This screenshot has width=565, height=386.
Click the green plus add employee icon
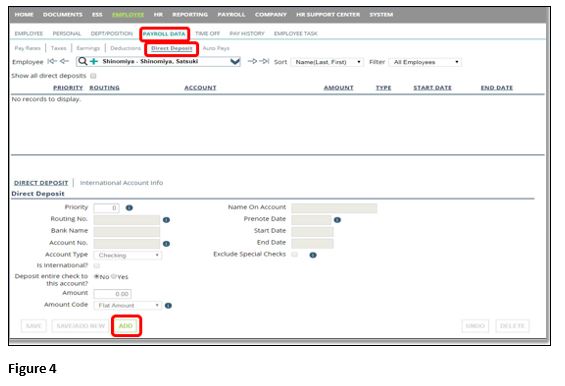click(x=94, y=61)
